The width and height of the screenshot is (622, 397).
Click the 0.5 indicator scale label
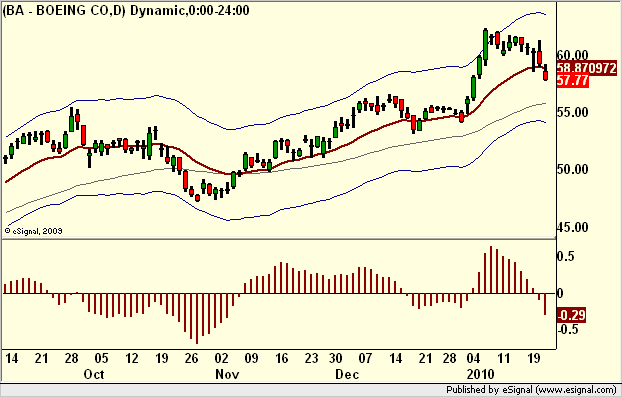(x=565, y=257)
